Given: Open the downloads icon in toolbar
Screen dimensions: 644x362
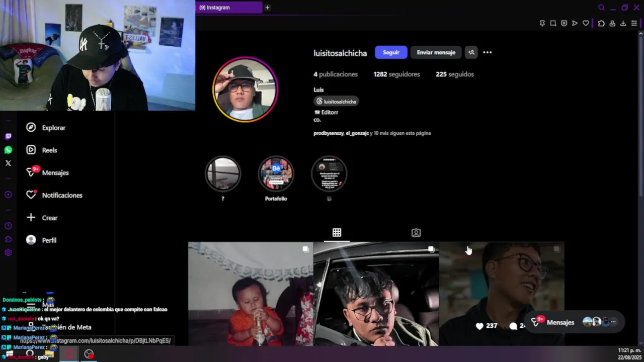Looking at the screenshot, I should [x=623, y=23].
